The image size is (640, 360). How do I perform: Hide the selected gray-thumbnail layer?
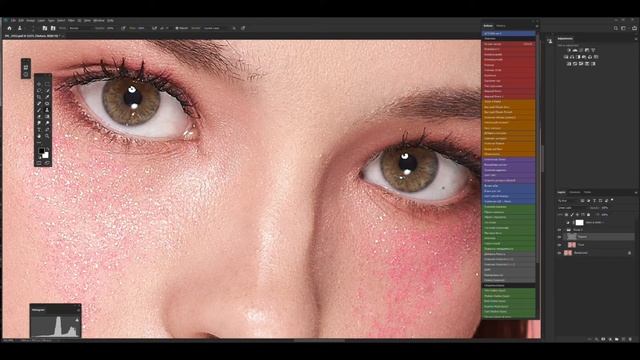[560, 237]
